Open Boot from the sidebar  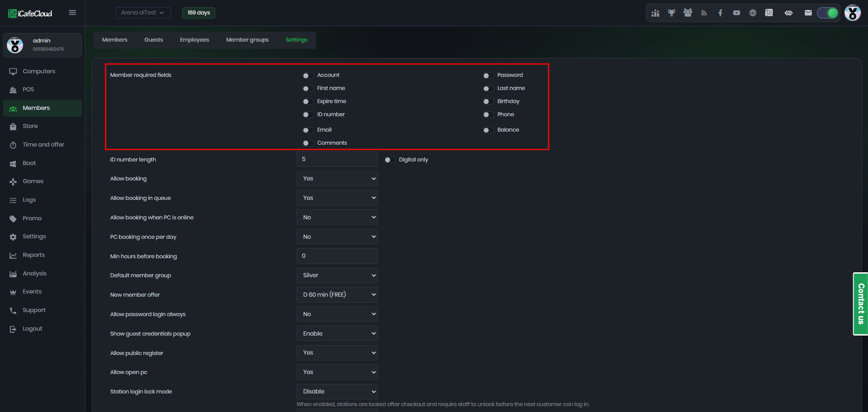[42, 163]
